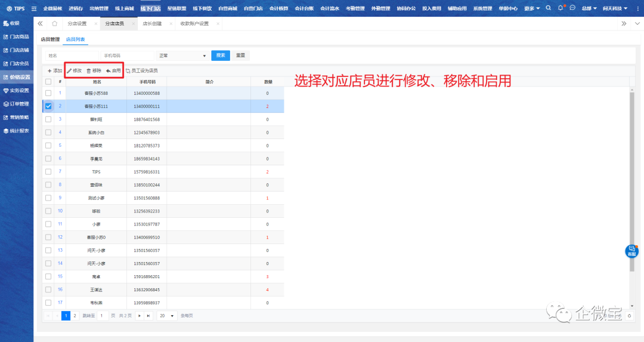Click the home icon in tab bar
This screenshot has height=342, width=644.
(55, 23)
